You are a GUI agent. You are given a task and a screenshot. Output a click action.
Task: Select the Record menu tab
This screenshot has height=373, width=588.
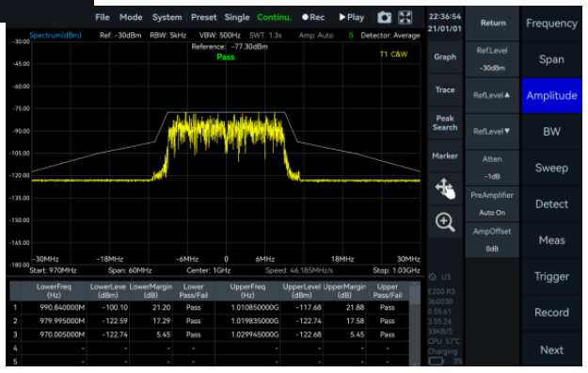pyautogui.click(x=551, y=313)
